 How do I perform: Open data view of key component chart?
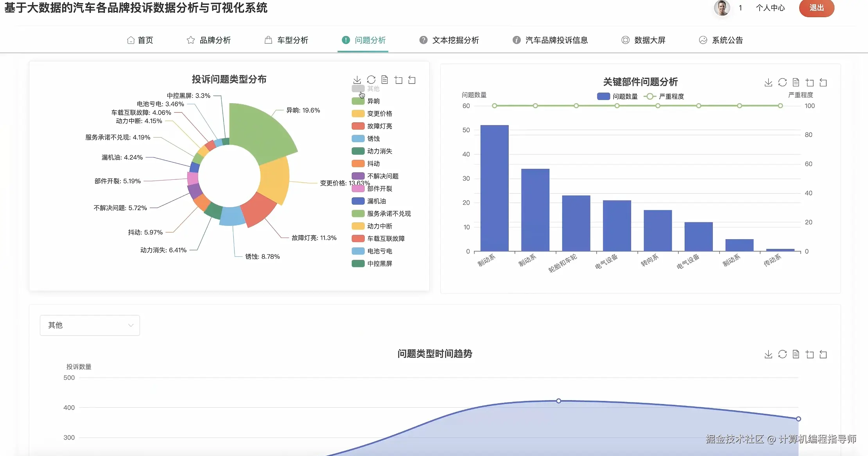tap(796, 82)
